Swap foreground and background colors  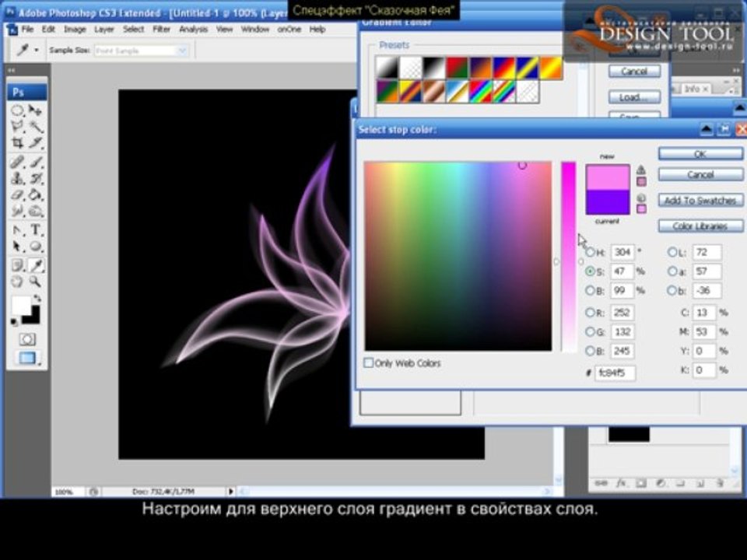(x=37, y=299)
